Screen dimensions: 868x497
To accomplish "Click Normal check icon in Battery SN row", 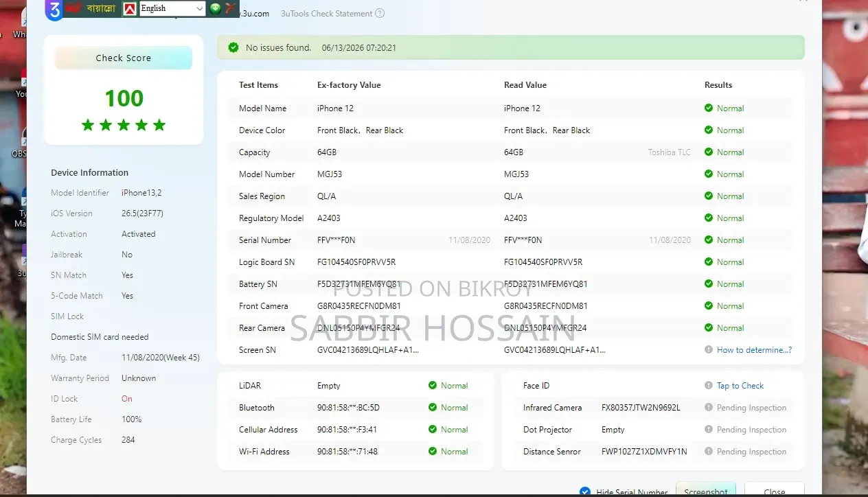I will point(709,284).
